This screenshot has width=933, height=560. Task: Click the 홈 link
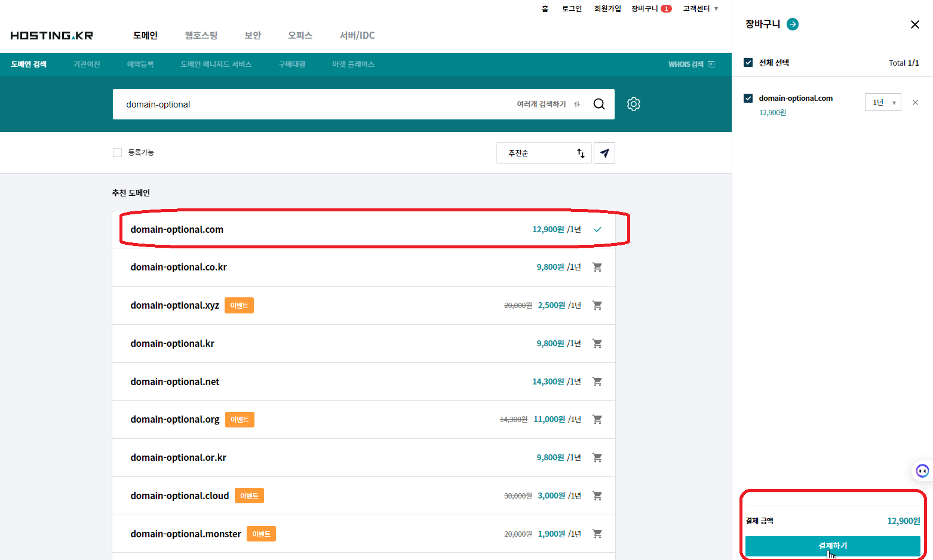click(x=545, y=8)
